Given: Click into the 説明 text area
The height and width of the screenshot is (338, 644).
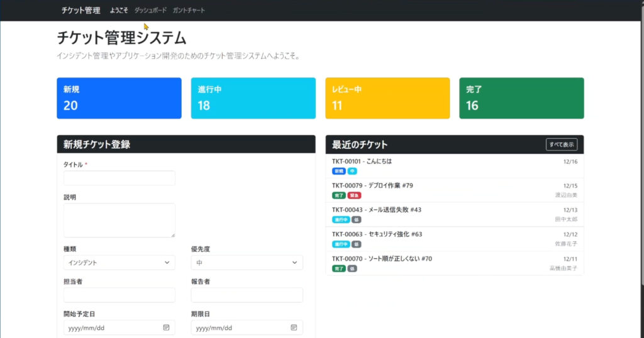Looking at the screenshot, I should (x=119, y=220).
